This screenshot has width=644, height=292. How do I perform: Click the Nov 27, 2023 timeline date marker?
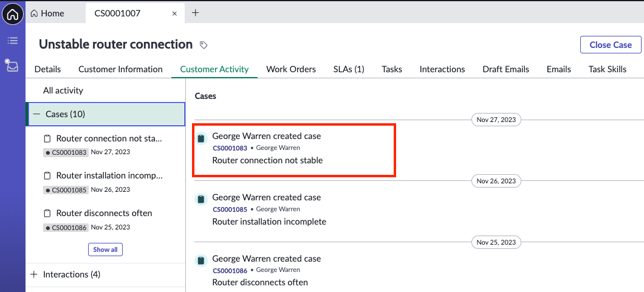pos(496,120)
